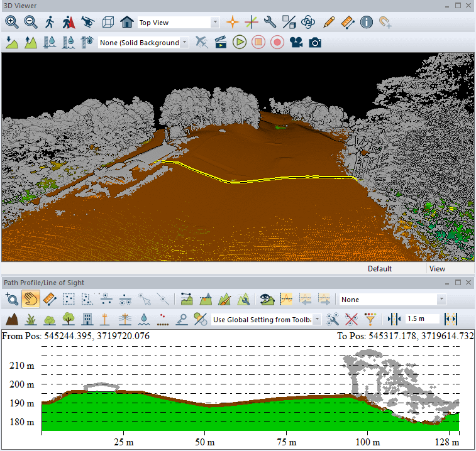Image resolution: width=476 pixels, height=451 pixels.
Task: Stop the fly-through playback
Action: pos(258,42)
